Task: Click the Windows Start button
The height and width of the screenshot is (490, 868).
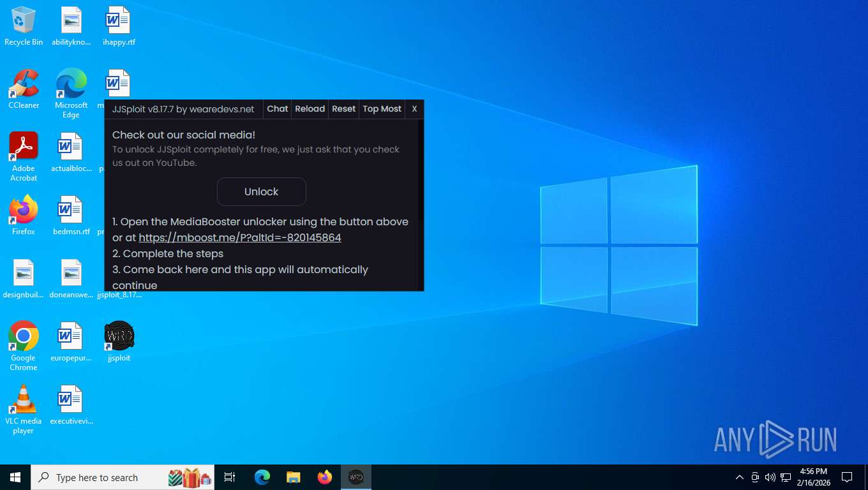Action: click(15, 477)
